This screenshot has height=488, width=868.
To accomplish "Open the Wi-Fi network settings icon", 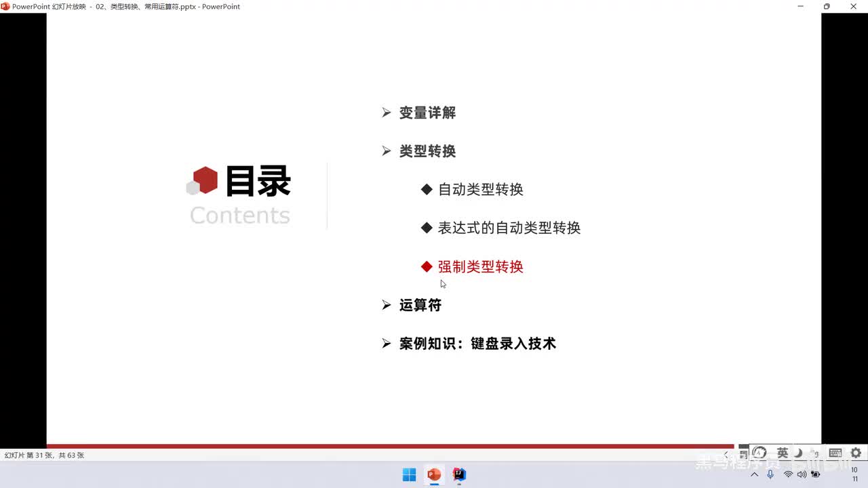I will point(788,474).
